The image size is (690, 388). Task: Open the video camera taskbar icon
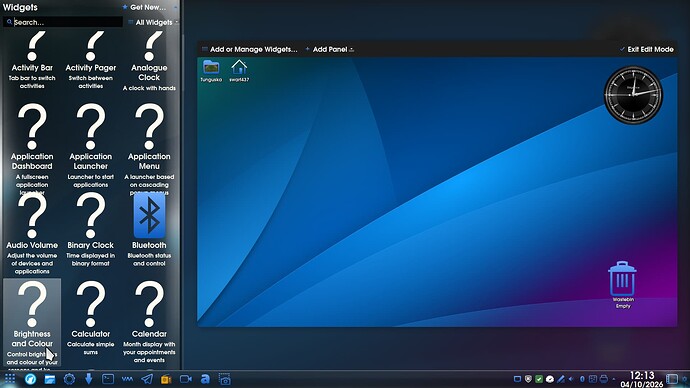(186, 379)
